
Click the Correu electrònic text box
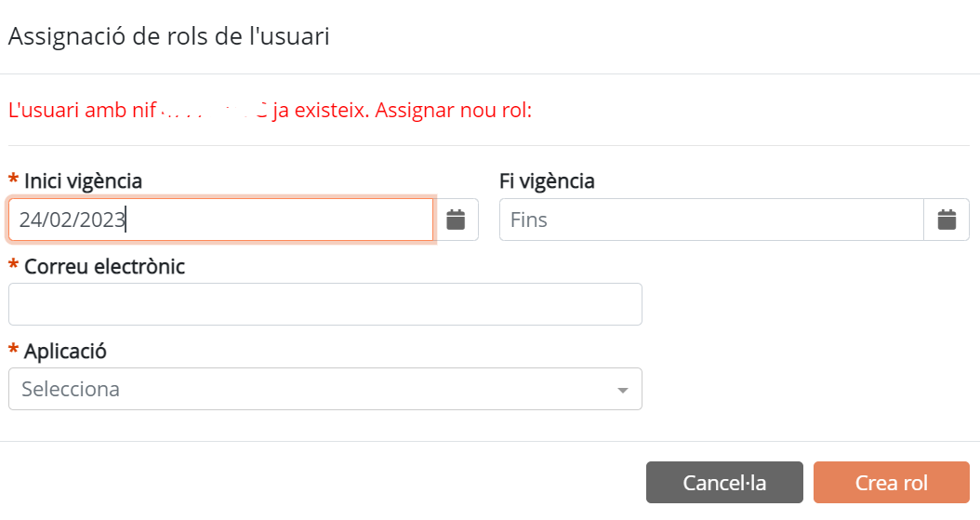[325, 304]
